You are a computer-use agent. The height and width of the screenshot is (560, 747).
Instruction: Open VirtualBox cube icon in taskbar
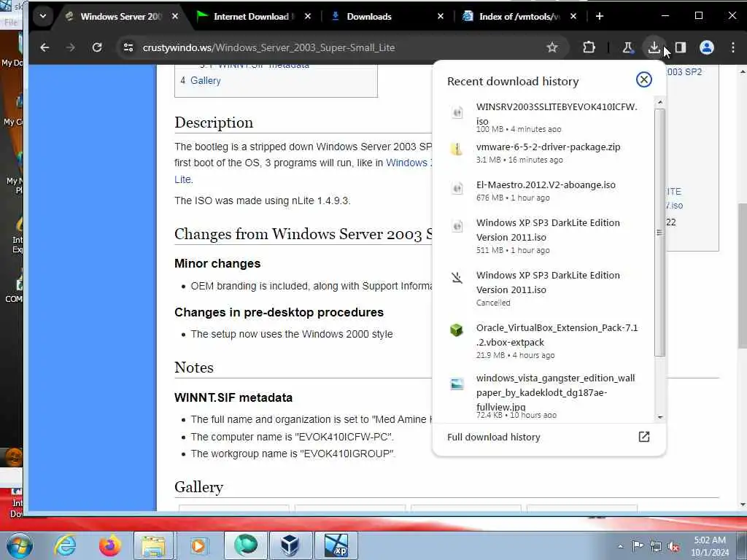point(290,545)
